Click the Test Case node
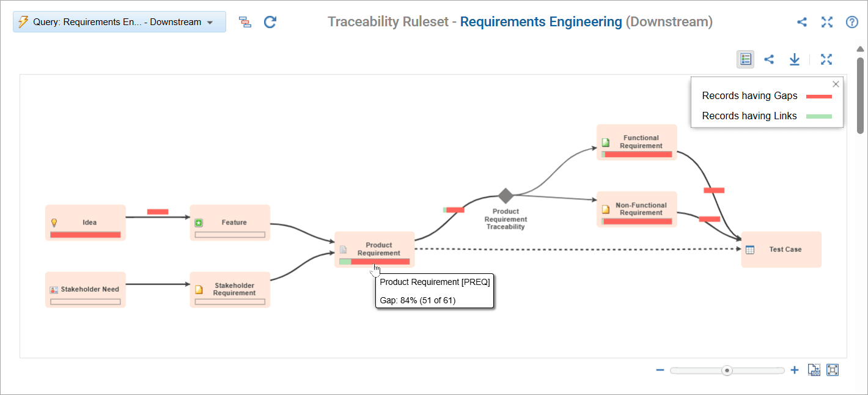The height and width of the screenshot is (395, 868). pos(781,249)
